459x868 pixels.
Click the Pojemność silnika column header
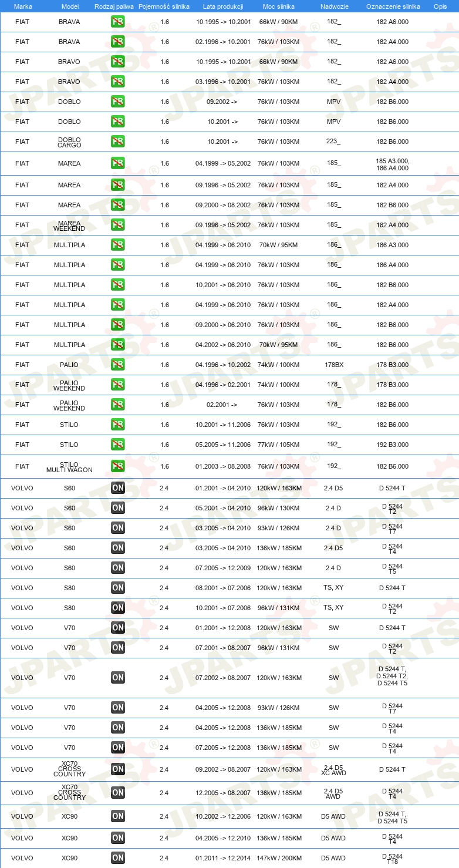[164, 6]
